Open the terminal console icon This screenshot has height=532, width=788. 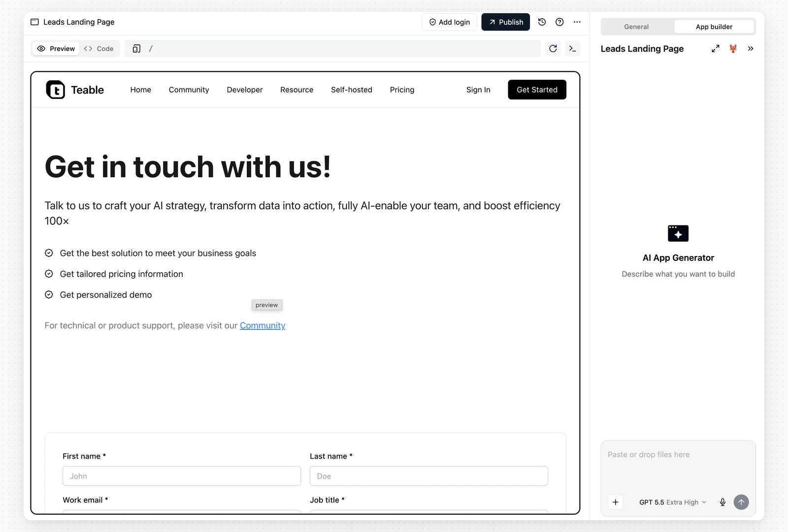(x=572, y=49)
